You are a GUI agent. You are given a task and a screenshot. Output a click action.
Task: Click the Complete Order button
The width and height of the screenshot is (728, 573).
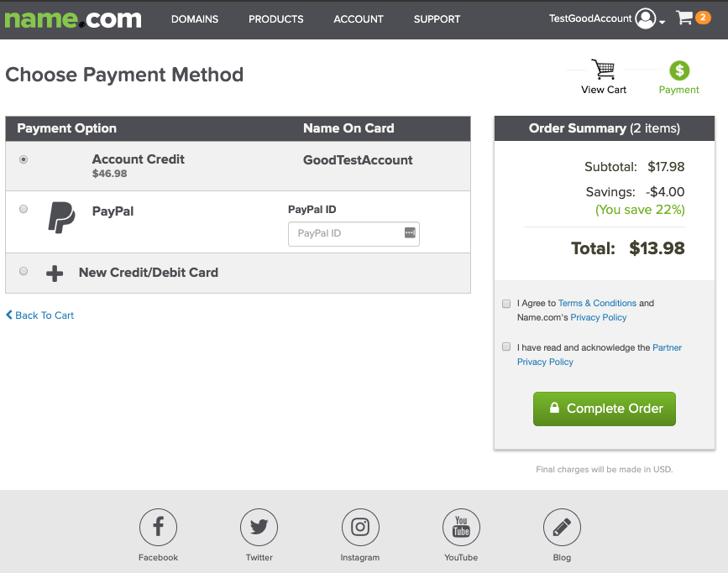click(x=604, y=409)
